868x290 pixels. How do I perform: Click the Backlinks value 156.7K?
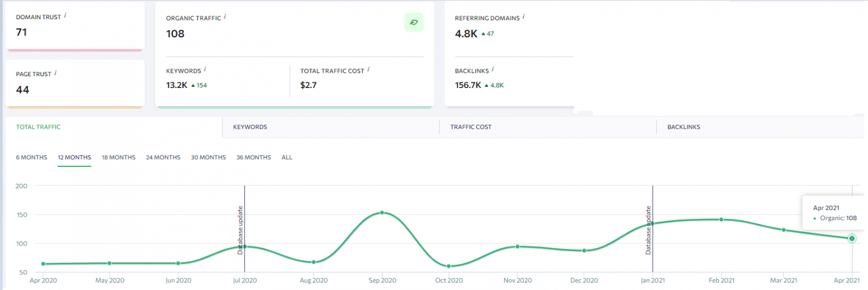point(468,85)
